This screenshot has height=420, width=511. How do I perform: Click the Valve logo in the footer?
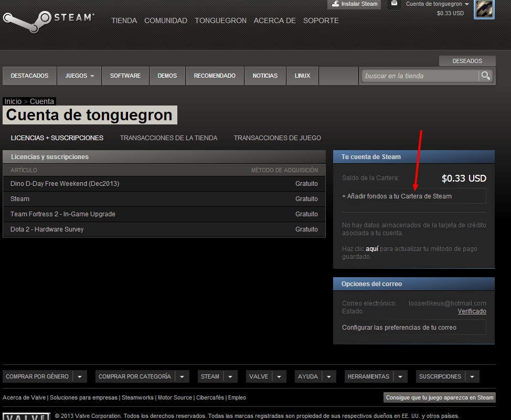tap(27, 416)
